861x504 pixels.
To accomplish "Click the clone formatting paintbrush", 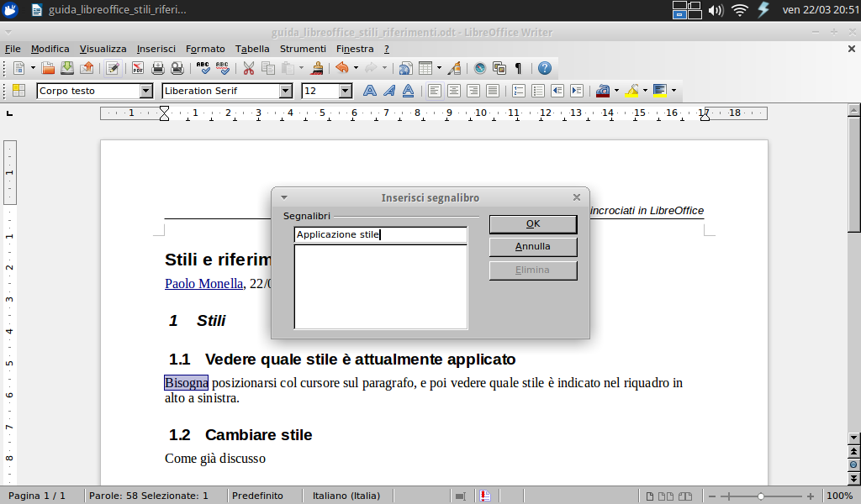I will click(x=317, y=68).
